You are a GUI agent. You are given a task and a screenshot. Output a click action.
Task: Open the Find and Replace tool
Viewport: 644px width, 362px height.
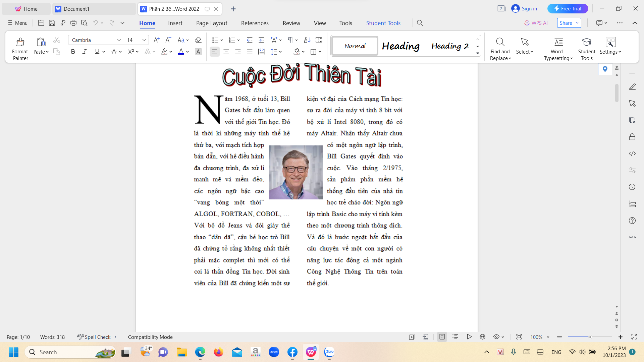click(500, 49)
